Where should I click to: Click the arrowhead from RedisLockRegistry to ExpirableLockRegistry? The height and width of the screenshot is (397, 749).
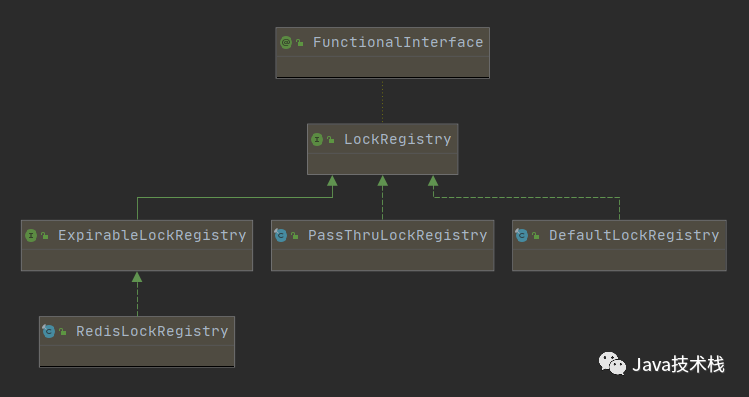(137, 277)
